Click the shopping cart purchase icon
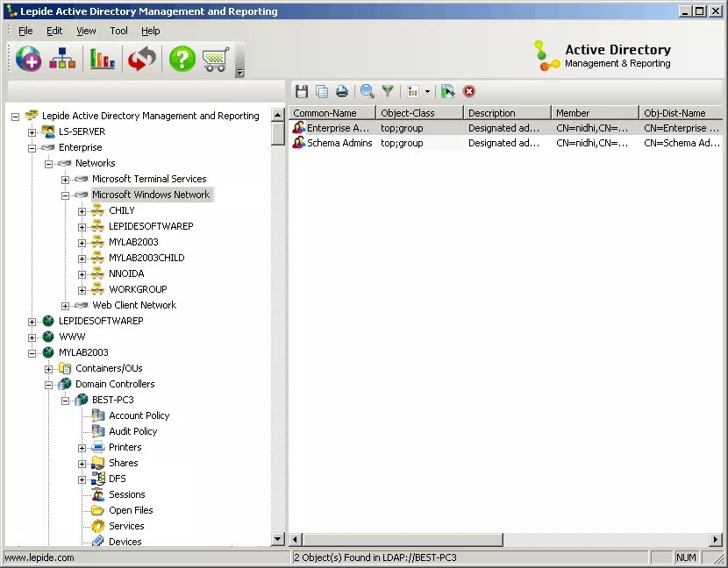 [x=216, y=60]
